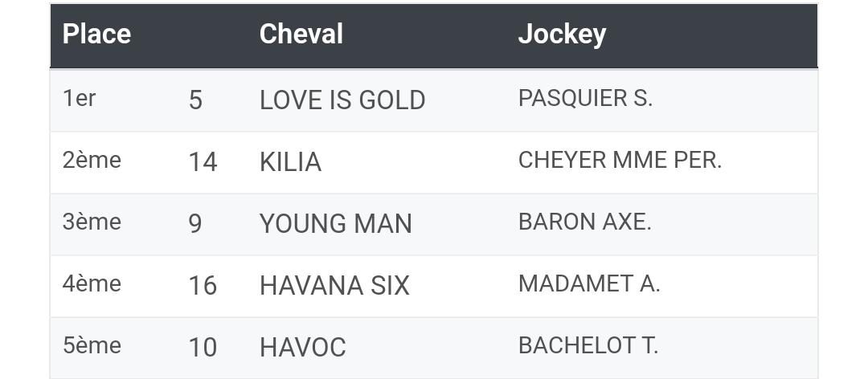Click horse number 14
Screen dimensions: 868x379
point(203,163)
